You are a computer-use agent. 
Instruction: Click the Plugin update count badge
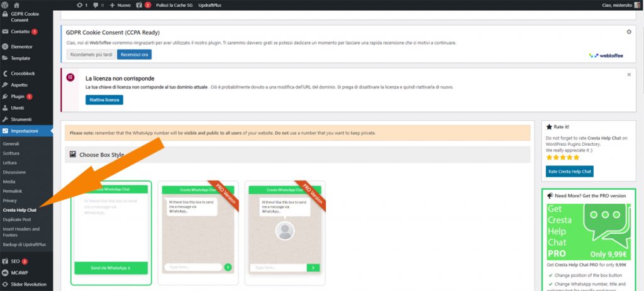coord(29,96)
